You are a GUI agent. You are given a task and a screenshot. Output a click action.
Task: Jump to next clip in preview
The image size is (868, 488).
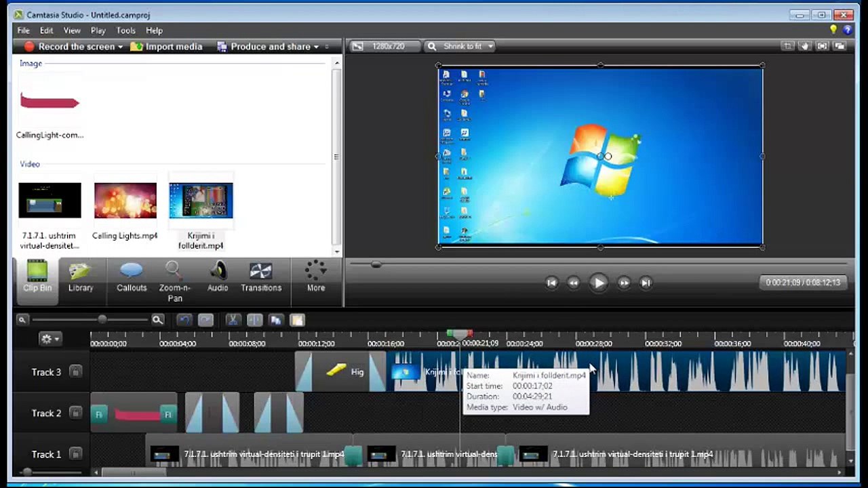click(646, 283)
